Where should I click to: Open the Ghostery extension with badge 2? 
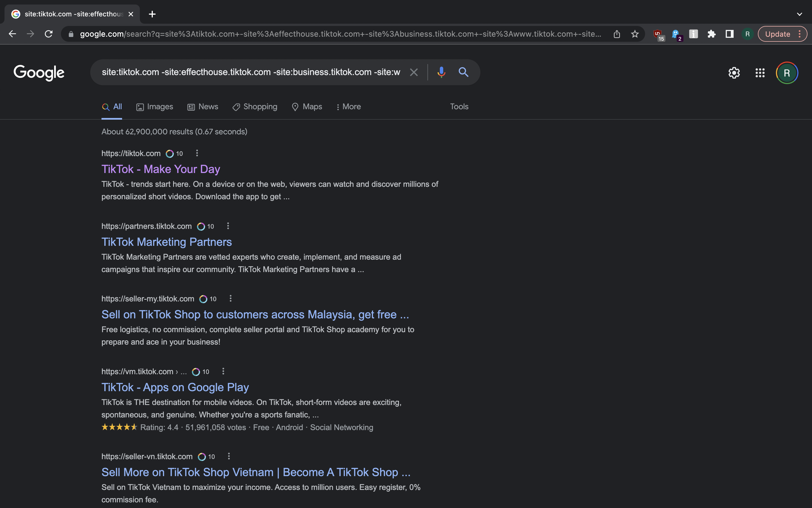(x=676, y=35)
